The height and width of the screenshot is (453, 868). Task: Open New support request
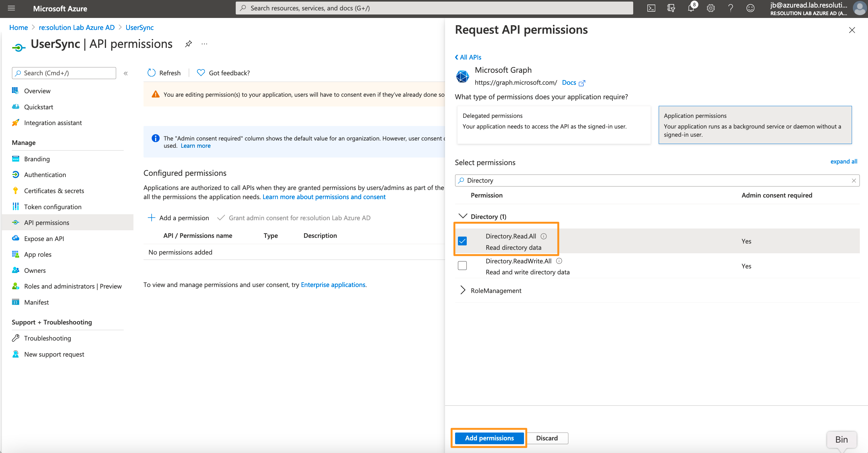click(54, 354)
